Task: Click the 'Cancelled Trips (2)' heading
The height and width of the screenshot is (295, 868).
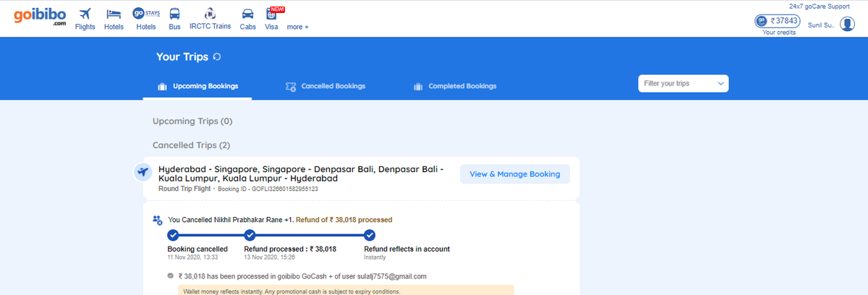Action: 192,145
